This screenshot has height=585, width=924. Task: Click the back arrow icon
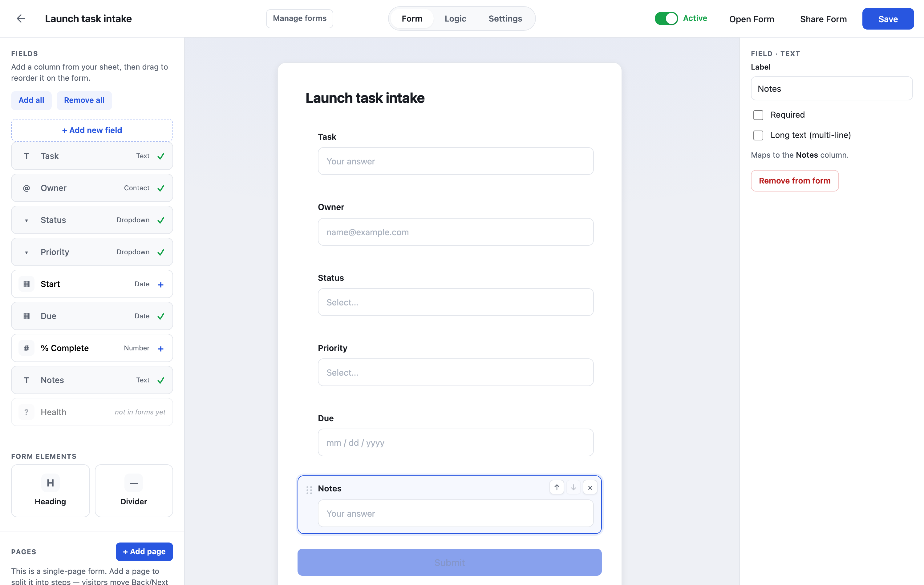pos(21,18)
